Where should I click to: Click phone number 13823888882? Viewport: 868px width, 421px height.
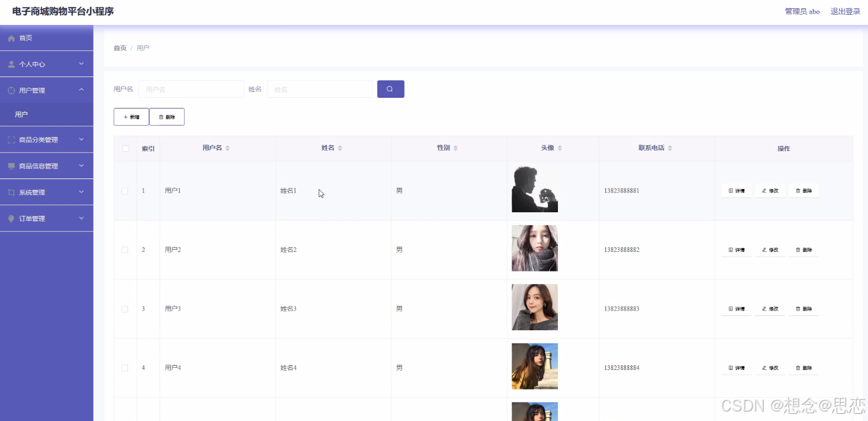coord(622,250)
